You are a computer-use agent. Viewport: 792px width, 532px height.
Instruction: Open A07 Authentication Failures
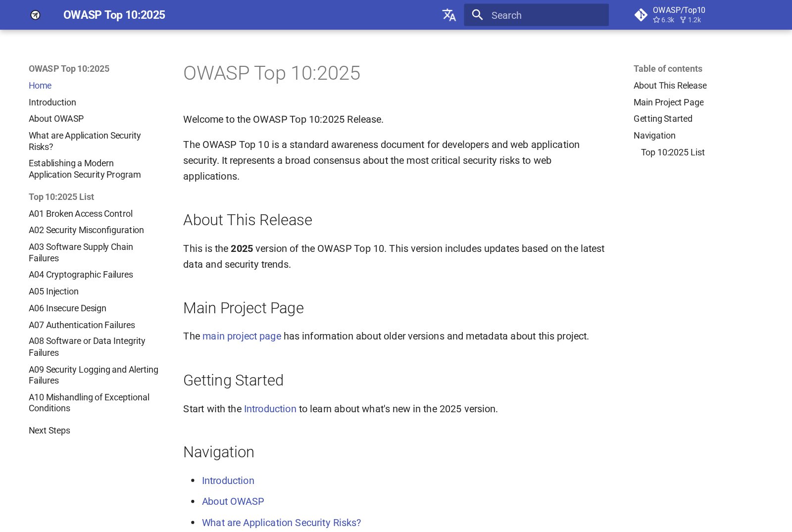[82, 325]
